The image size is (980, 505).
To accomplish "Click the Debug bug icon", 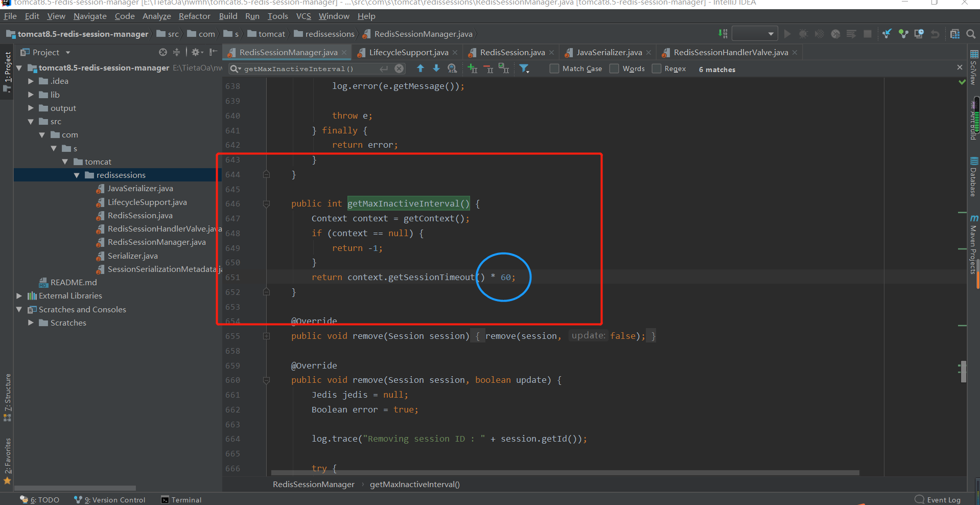I will (x=803, y=34).
